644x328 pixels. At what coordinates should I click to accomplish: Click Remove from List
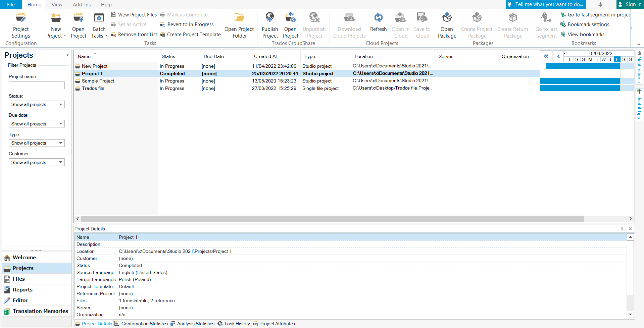point(134,35)
